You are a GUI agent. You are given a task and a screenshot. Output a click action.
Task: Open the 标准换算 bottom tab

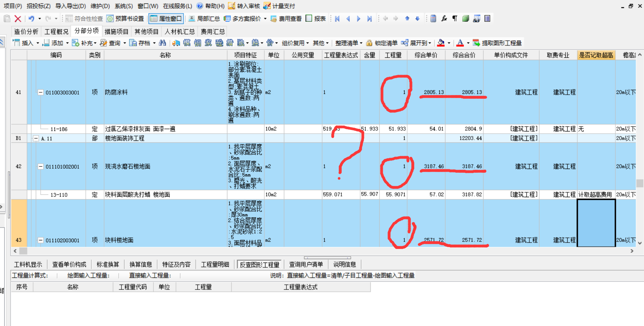pos(108,264)
